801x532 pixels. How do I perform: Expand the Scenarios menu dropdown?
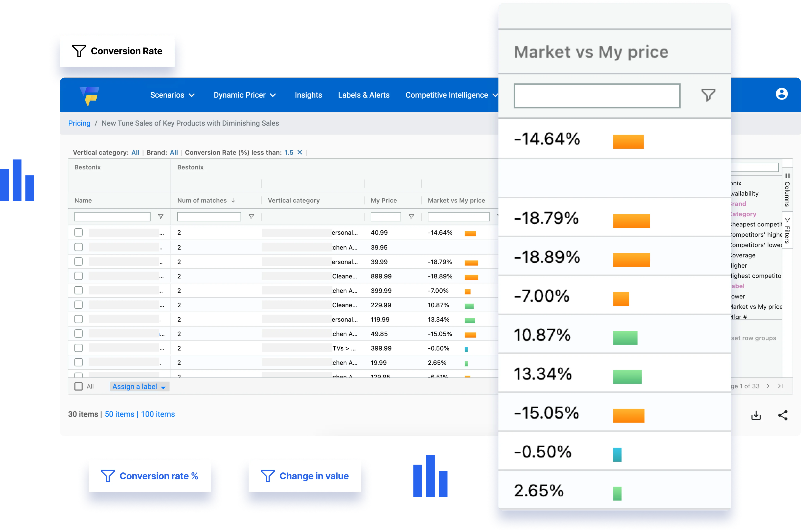point(172,95)
